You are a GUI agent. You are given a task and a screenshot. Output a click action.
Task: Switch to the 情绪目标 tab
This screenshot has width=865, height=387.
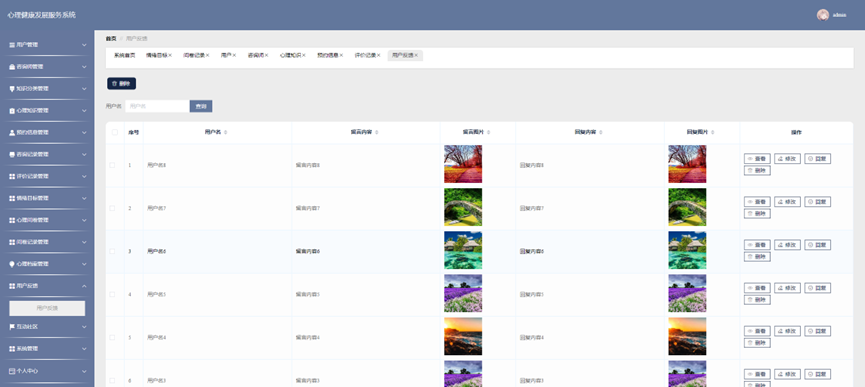(x=156, y=55)
